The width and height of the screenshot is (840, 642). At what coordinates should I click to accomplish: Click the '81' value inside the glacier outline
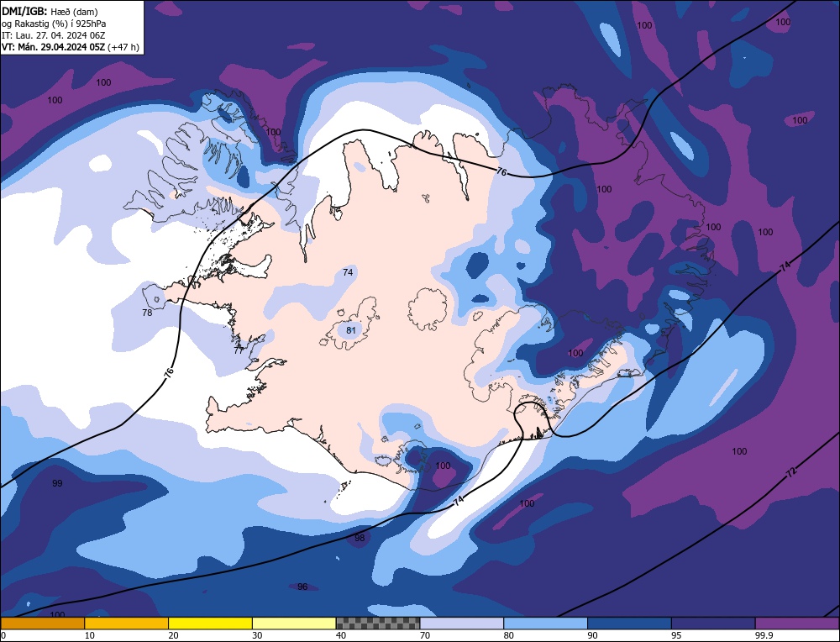click(x=351, y=330)
